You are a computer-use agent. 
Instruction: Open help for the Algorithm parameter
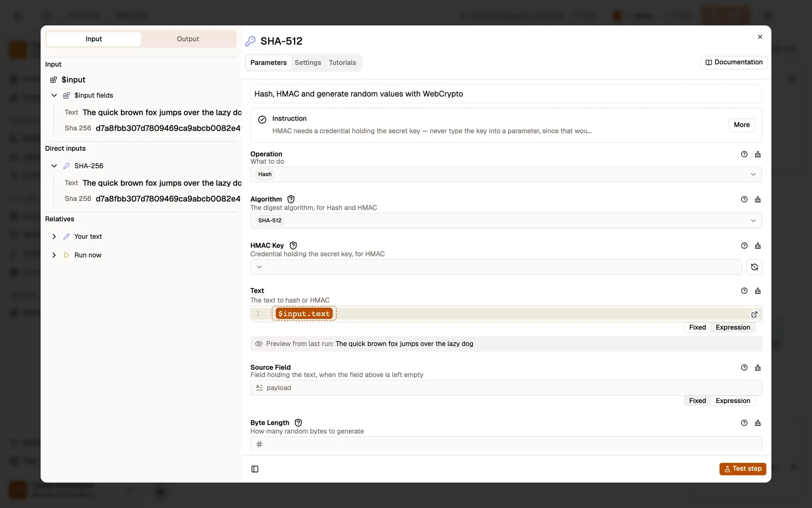coord(744,199)
